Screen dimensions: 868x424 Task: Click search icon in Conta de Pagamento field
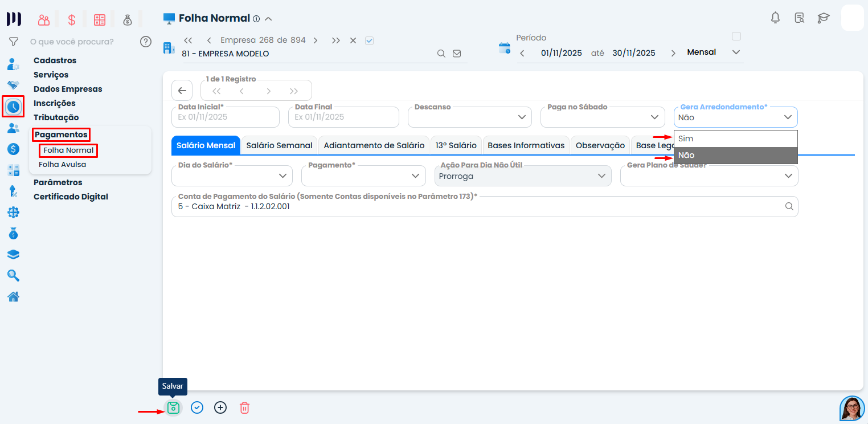(789, 206)
